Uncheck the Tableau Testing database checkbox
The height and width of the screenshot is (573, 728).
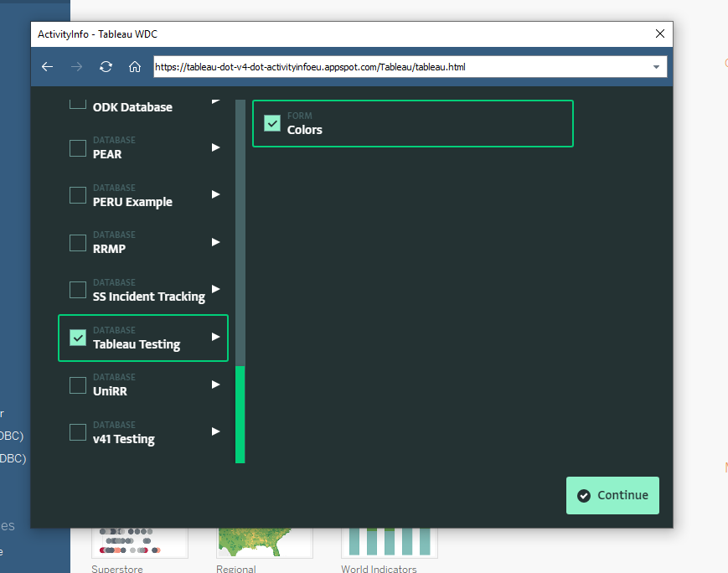[78, 338]
